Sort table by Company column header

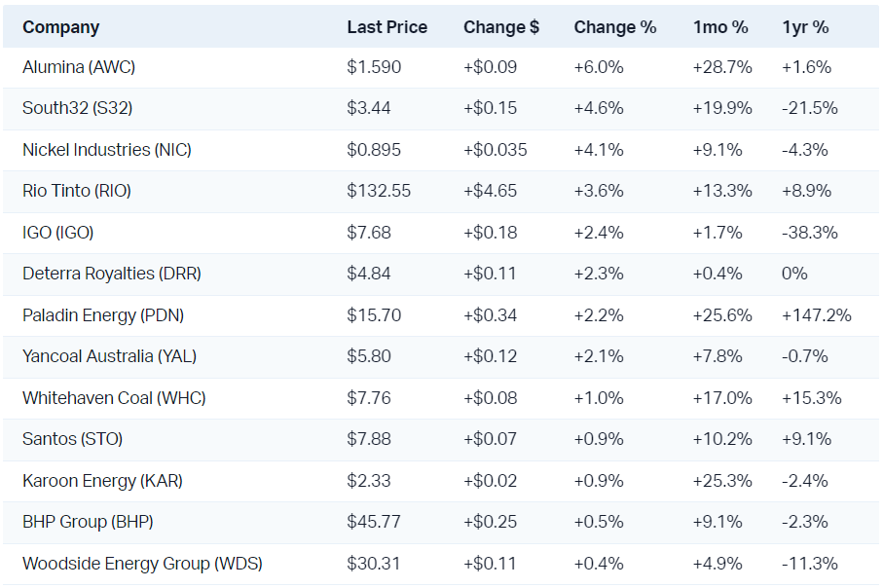(x=60, y=27)
